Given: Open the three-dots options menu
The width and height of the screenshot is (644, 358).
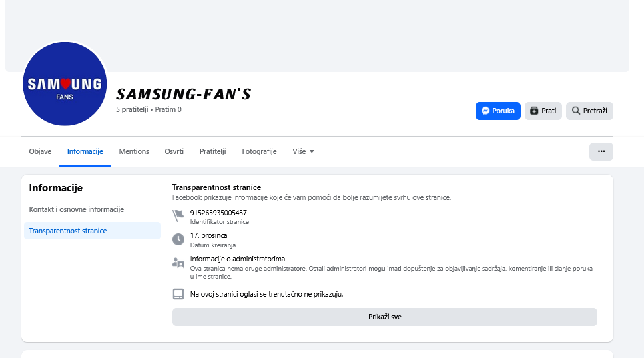Looking at the screenshot, I should [x=601, y=151].
